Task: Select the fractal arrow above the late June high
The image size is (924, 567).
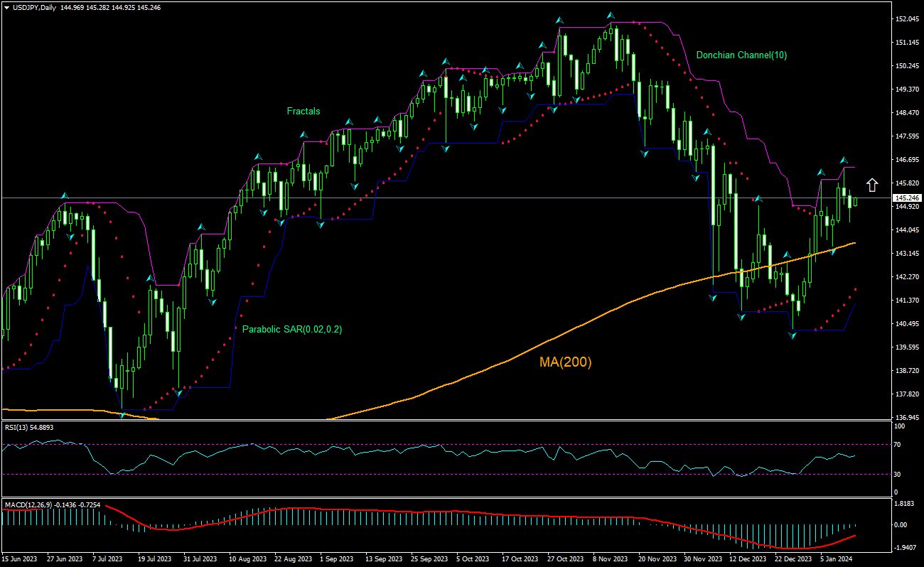Action: 65,195
